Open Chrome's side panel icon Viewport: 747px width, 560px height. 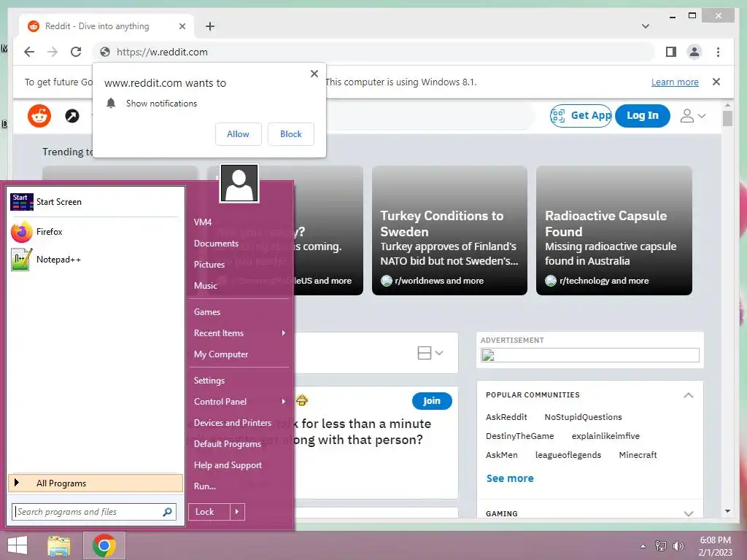[671, 52]
